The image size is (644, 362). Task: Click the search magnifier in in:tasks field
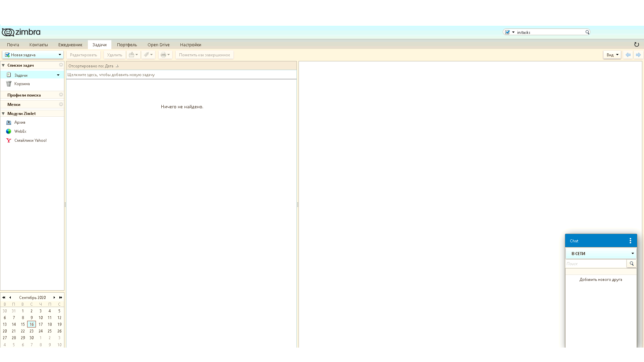587,32
